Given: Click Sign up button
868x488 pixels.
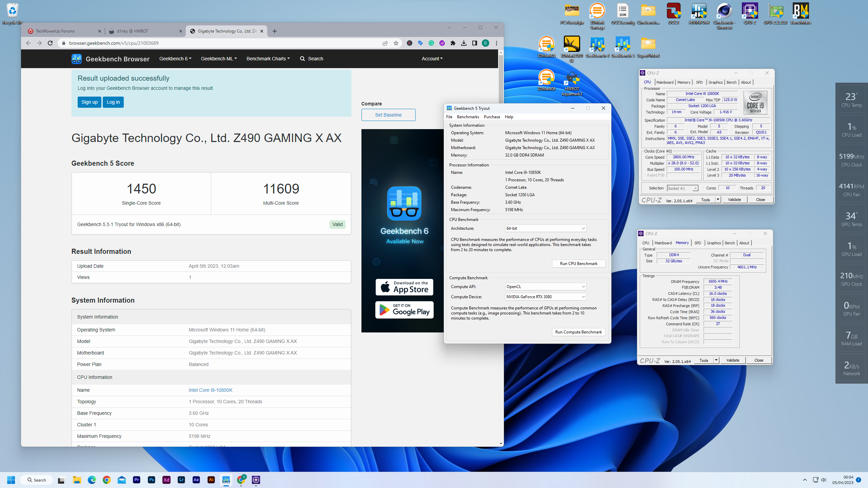Looking at the screenshot, I should point(90,102).
